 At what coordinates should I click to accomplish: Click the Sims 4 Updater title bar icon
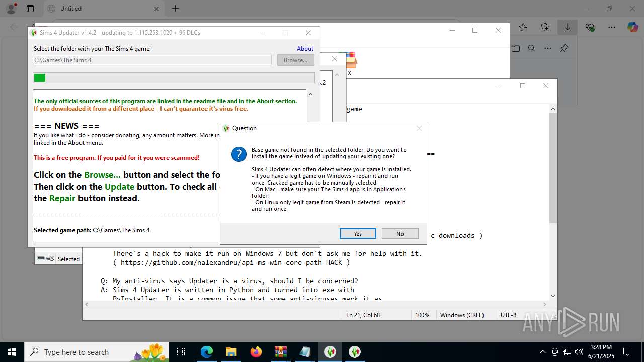click(x=34, y=33)
